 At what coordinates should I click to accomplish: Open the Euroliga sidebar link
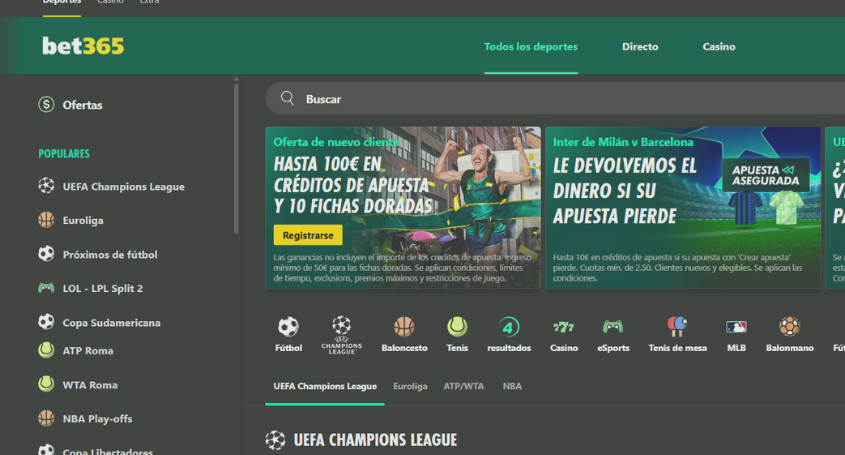pyautogui.click(x=83, y=220)
